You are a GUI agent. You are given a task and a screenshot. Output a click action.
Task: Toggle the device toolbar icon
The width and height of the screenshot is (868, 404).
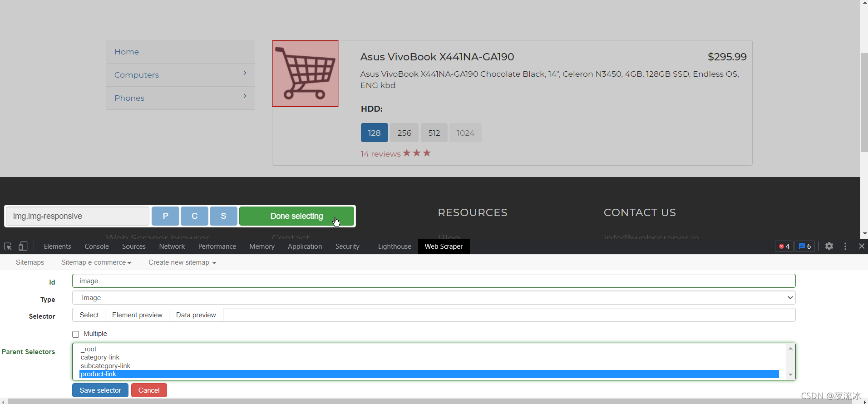tap(23, 246)
